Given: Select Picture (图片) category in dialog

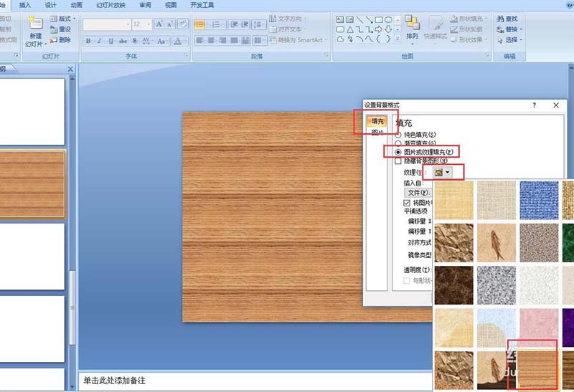Looking at the screenshot, I should tap(377, 132).
